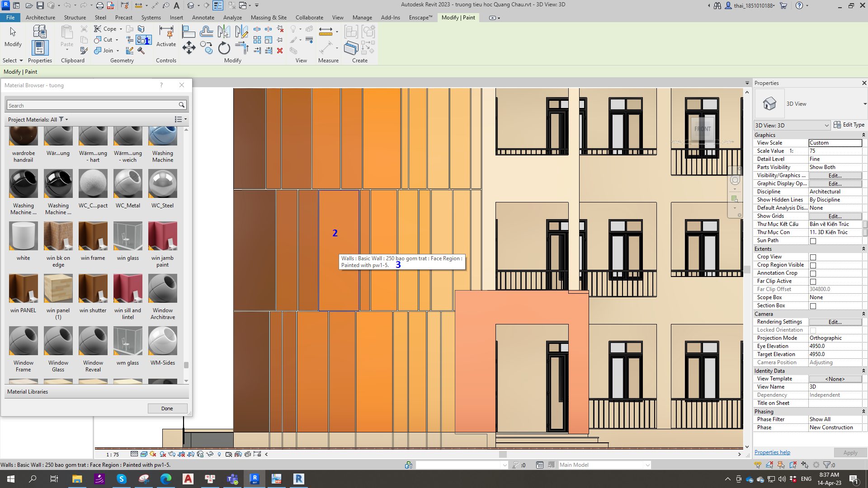This screenshot has width=868, height=488.
Task: Click the Match Type Properties icon
Action: pos(84,51)
